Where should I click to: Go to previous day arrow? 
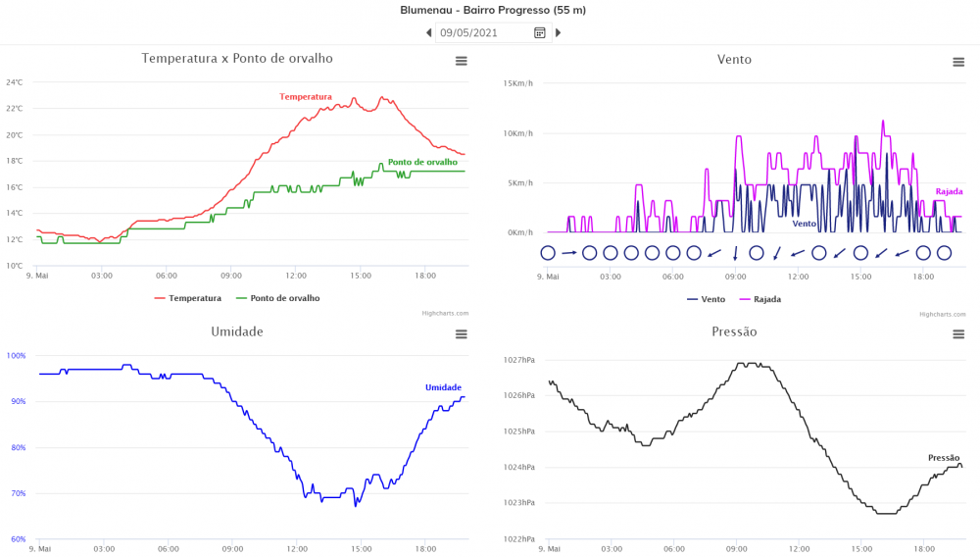(428, 32)
